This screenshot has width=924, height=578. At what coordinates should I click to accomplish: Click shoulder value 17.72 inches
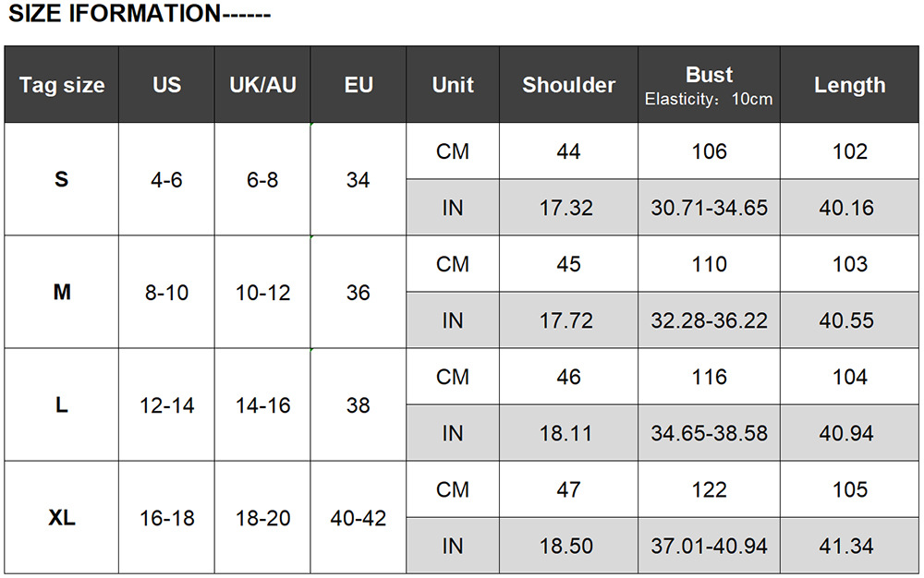coord(566,320)
